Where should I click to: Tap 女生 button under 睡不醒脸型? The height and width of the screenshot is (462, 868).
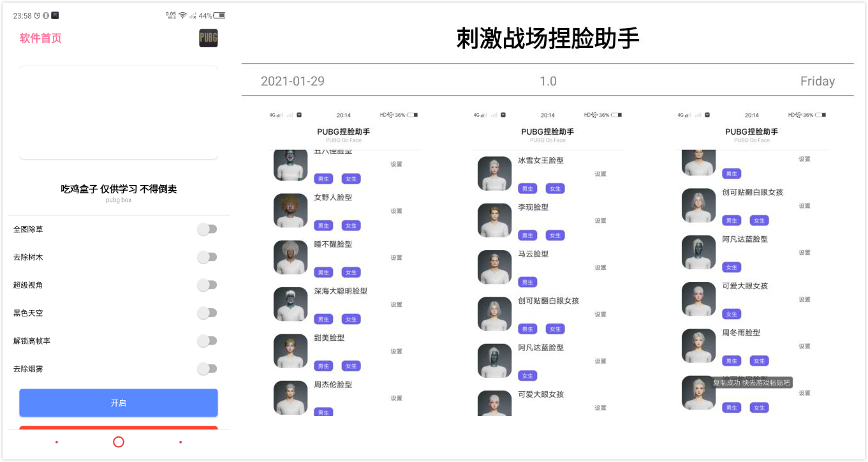click(351, 272)
